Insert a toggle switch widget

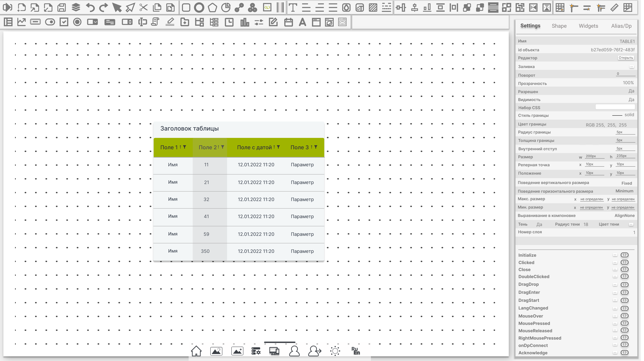click(x=50, y=22)
